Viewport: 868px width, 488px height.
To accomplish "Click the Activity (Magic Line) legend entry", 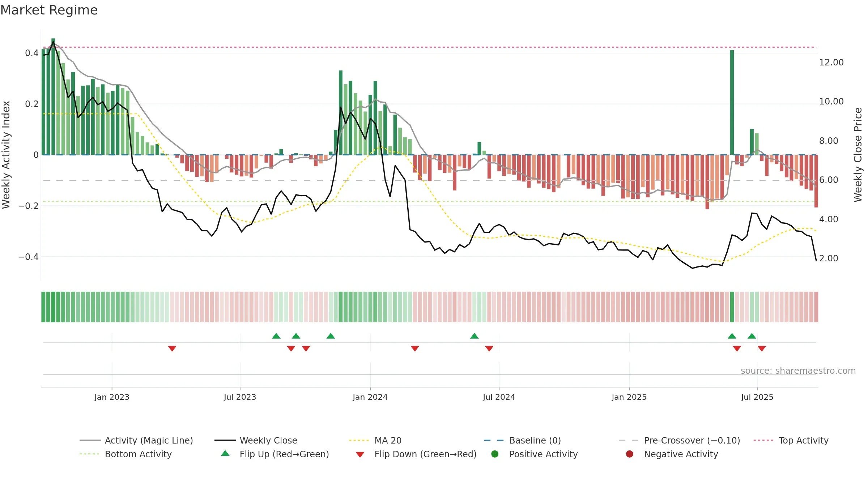I will [136, 440].
